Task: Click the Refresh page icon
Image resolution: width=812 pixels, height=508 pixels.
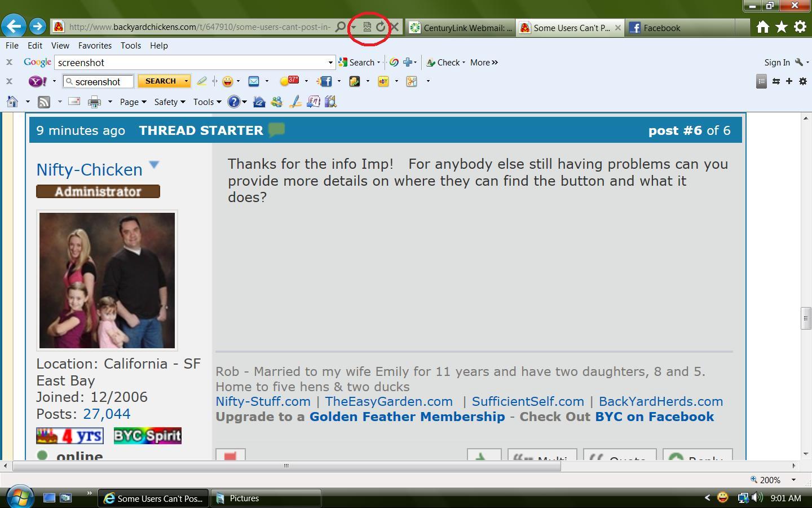Action: click(x=381, y=27)
